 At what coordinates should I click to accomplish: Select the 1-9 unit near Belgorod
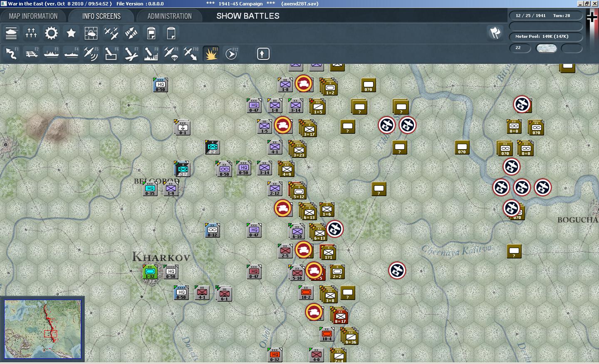(x=171, y=189)
